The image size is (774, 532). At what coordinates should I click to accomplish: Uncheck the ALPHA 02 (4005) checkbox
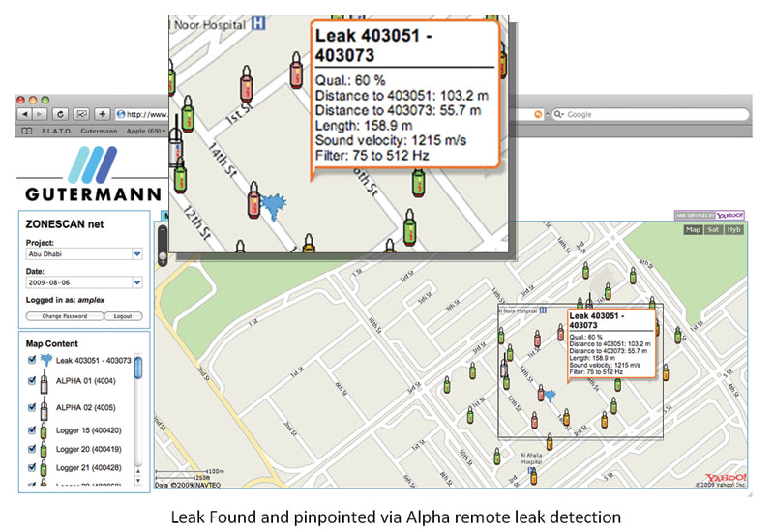(x=32, y=407)
